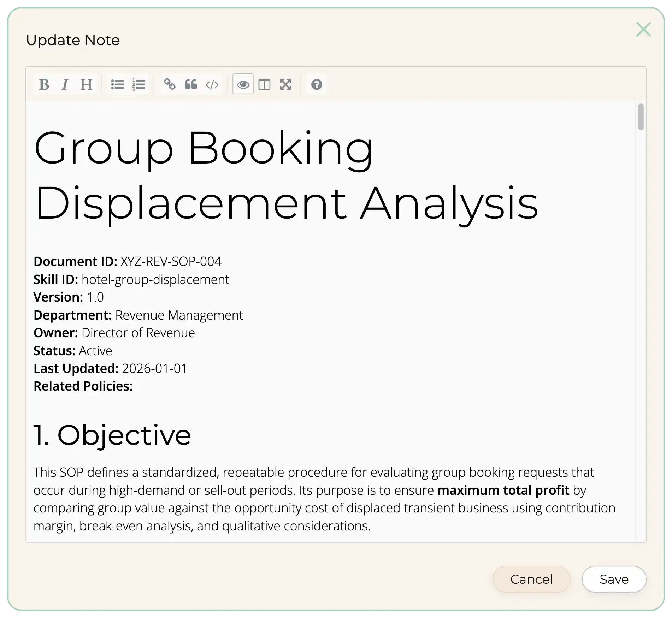672x618 pixels.
Task: Click the 'Version: 1.0' line
Action: (69, 297)
